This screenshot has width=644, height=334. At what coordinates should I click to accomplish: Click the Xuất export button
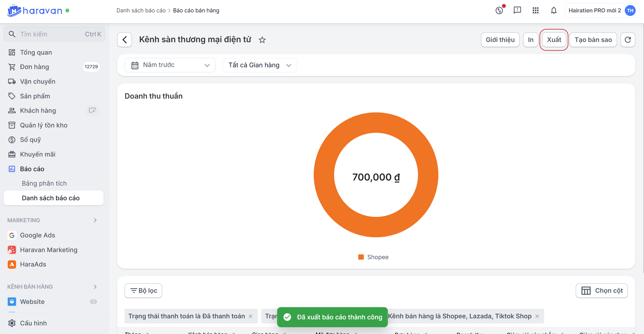554,40
